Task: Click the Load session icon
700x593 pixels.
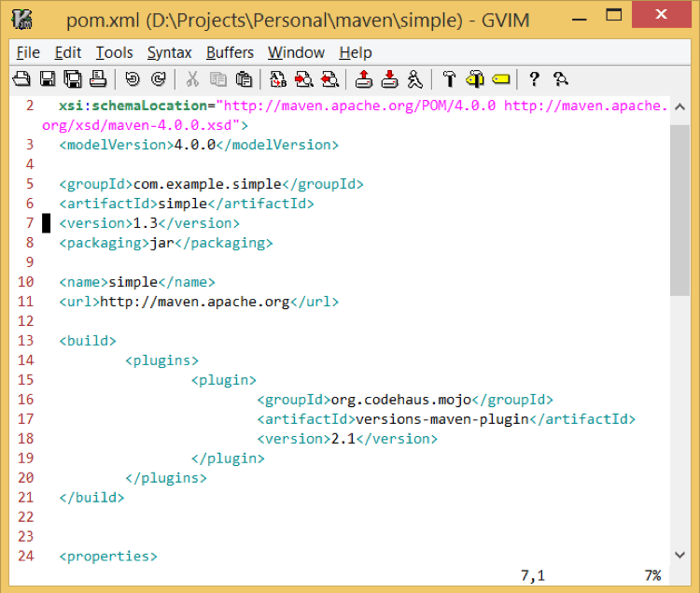Action: pyautogui.click(x=364, y=79)
